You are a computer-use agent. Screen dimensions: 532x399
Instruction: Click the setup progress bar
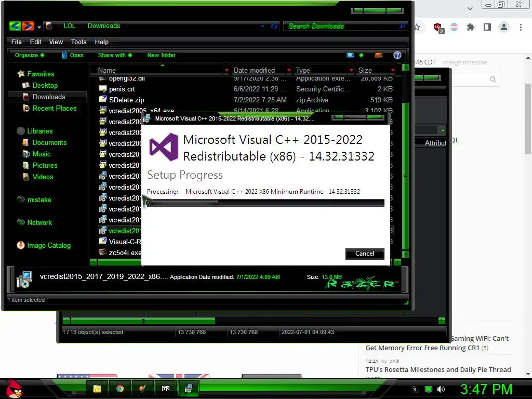(265, 203)
